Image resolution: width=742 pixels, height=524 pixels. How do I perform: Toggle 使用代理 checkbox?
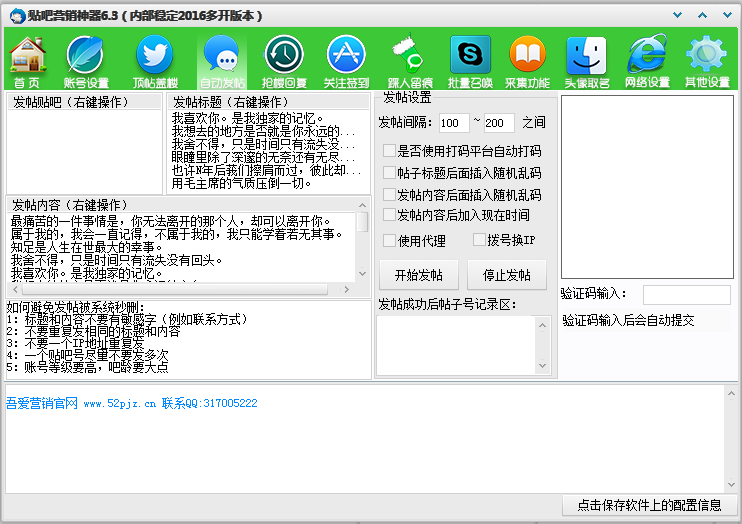389,241
